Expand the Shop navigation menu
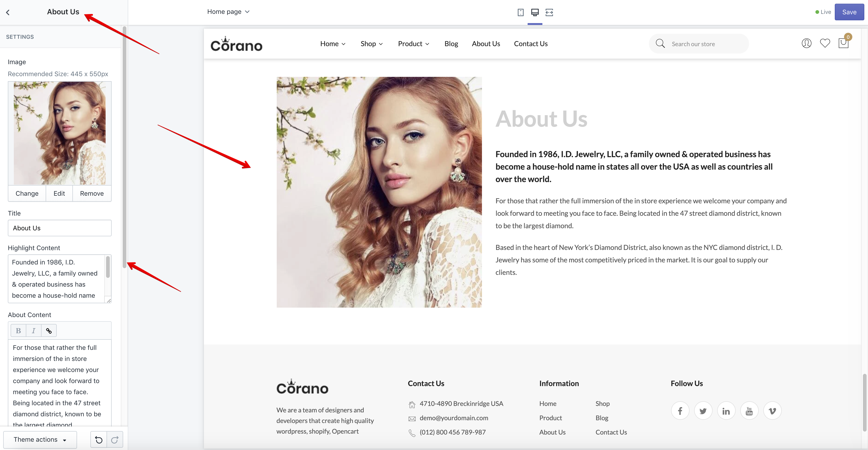Image resolution: width=868 pixels, height=450 pixels. click(x=371, y=44)
